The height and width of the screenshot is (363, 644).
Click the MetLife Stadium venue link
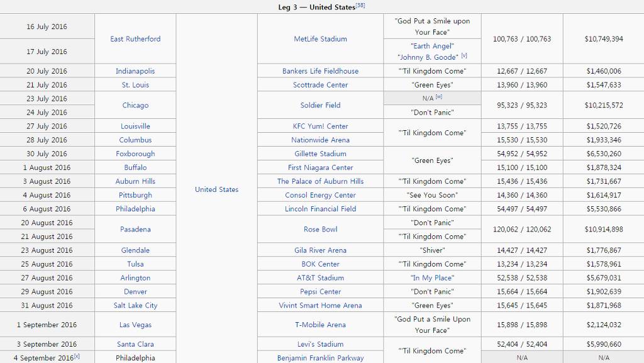click(320, 39)
